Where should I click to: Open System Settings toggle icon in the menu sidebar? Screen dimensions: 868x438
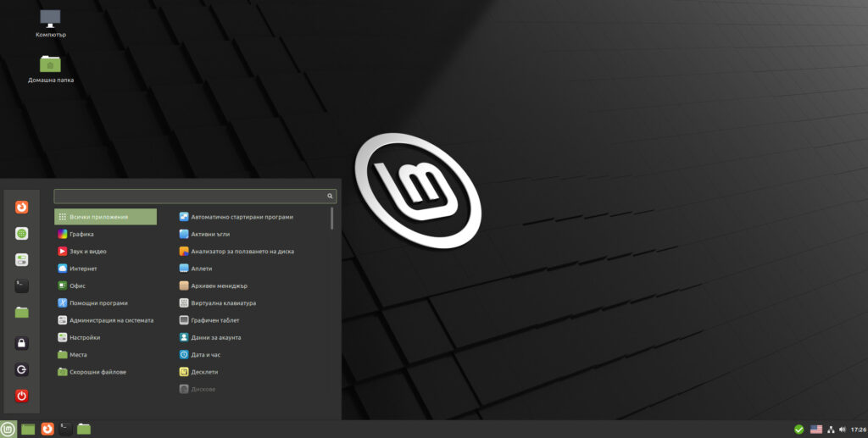point(21,260)
